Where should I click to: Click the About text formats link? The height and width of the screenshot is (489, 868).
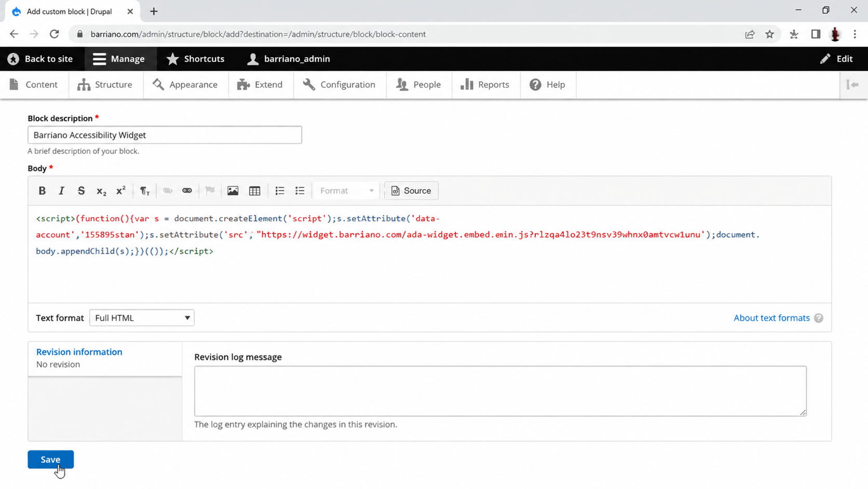tap(771, 318)
